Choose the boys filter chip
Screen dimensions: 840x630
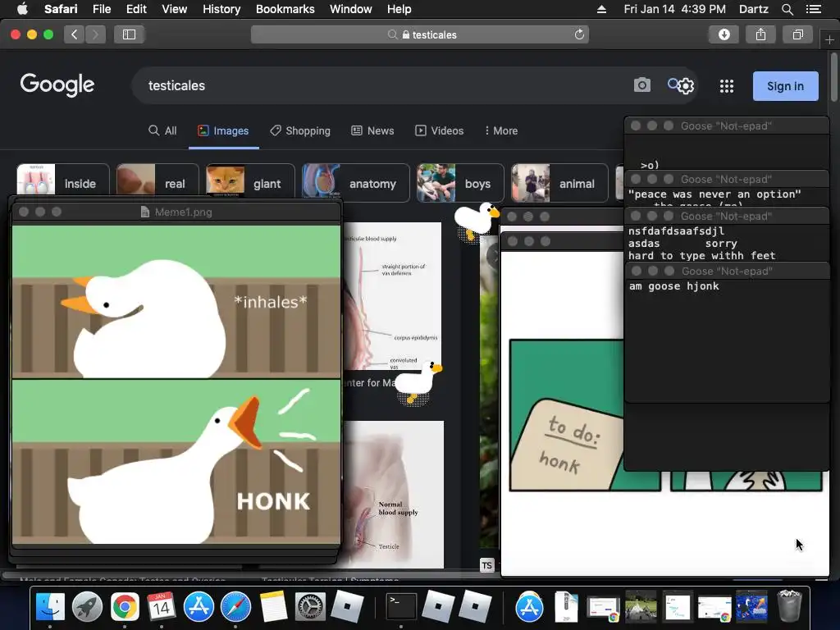tap(460, 184)
